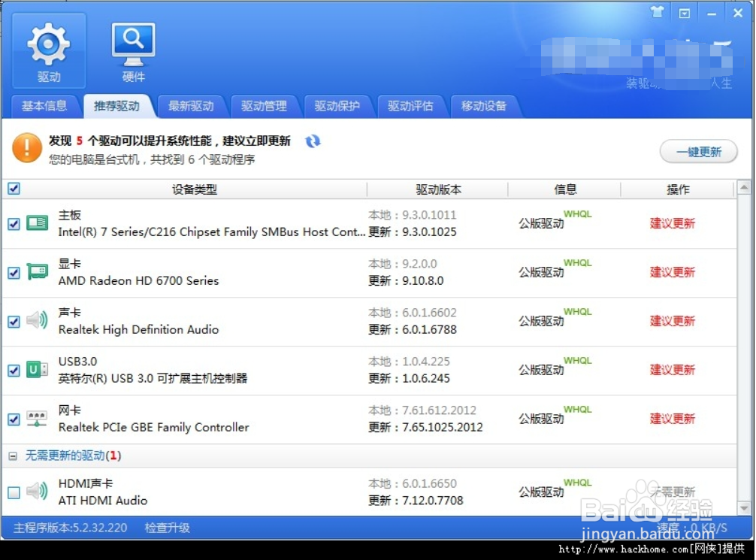Image resolution: width=756 pixels, height=560 pixels.
Task: Click 公版驱动 info for AMD Radeon row
Action: coord(541,273)
